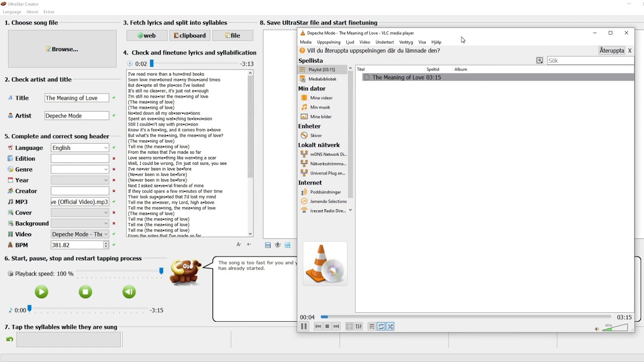The height and width of the screenshot is (362, 644).
Task: Restart tapping with green rewind button
Action: (129, 292)
